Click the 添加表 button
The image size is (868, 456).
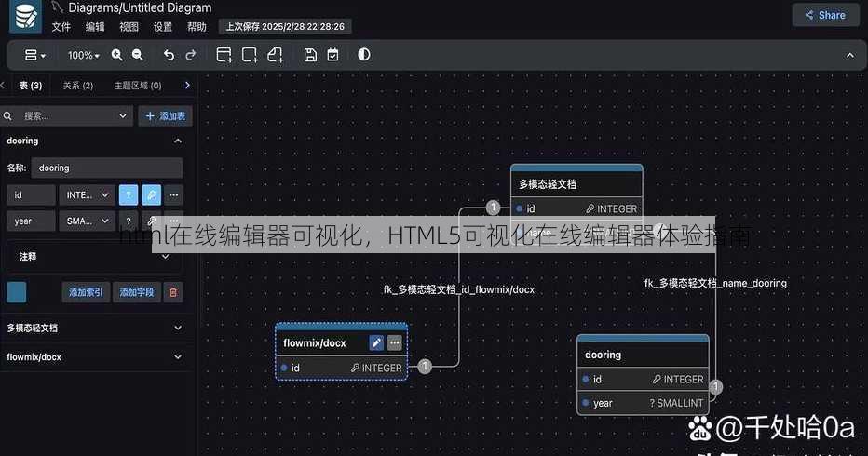(x=165, y=115)
